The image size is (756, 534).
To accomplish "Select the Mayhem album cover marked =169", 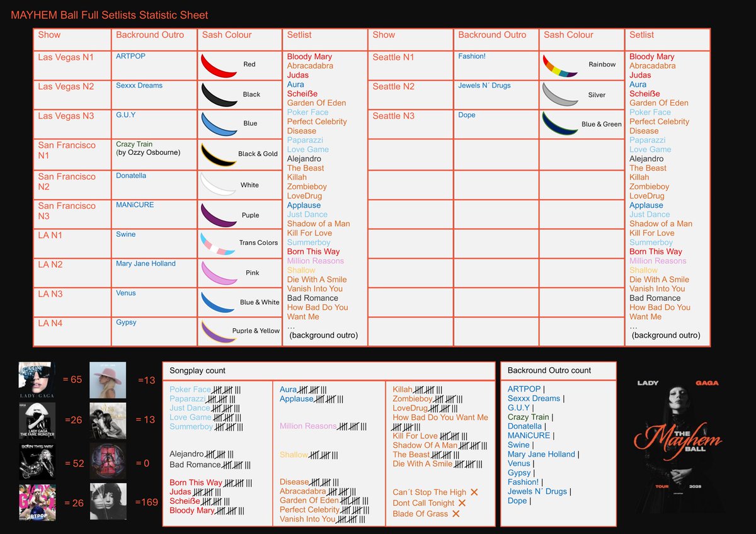I will pyautogui.click(x=108, y=502).
